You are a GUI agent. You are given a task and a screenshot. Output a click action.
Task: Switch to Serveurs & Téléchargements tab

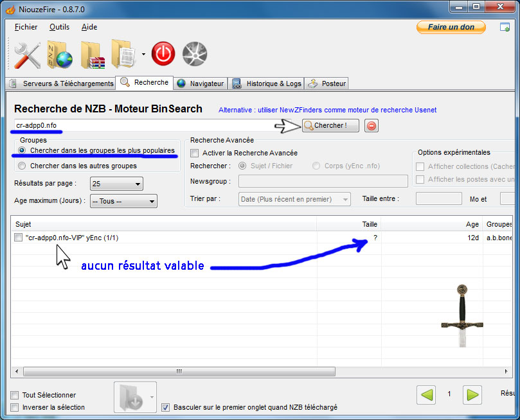[61, 83]
